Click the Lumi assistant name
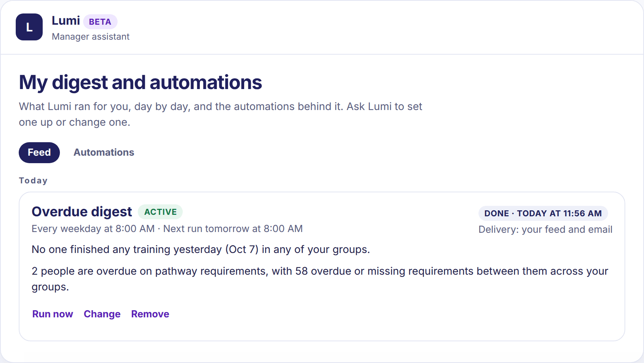The image size is (644, 363). coord(66,21)
